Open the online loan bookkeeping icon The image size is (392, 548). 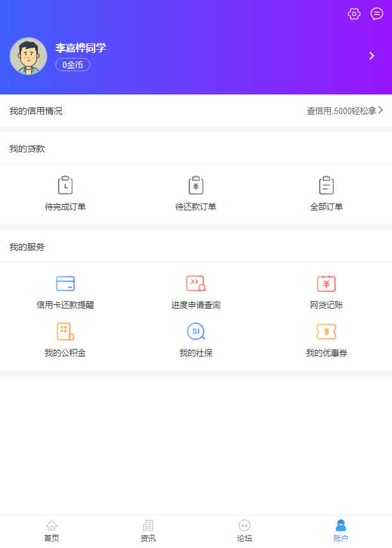pyautogui.click(x=326, y=283)
